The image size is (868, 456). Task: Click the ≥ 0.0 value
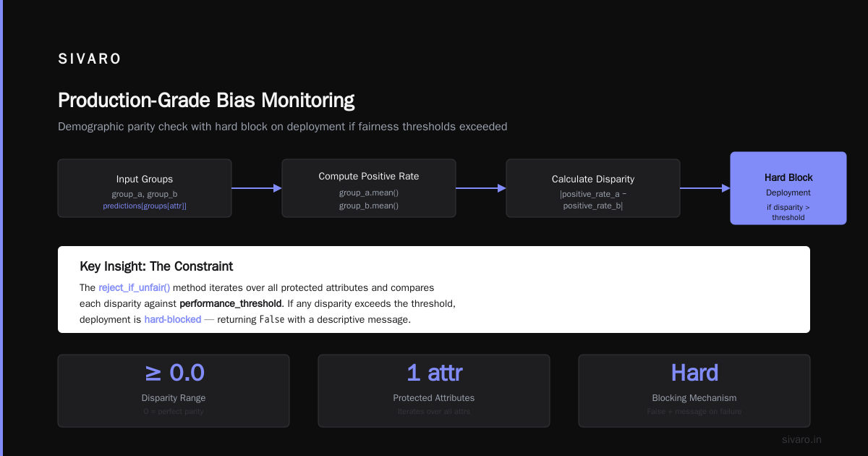point(174,373)
